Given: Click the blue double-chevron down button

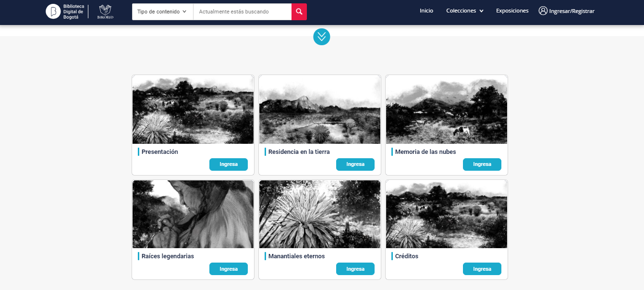Looking at the screenshot, I should pos(322,37).
